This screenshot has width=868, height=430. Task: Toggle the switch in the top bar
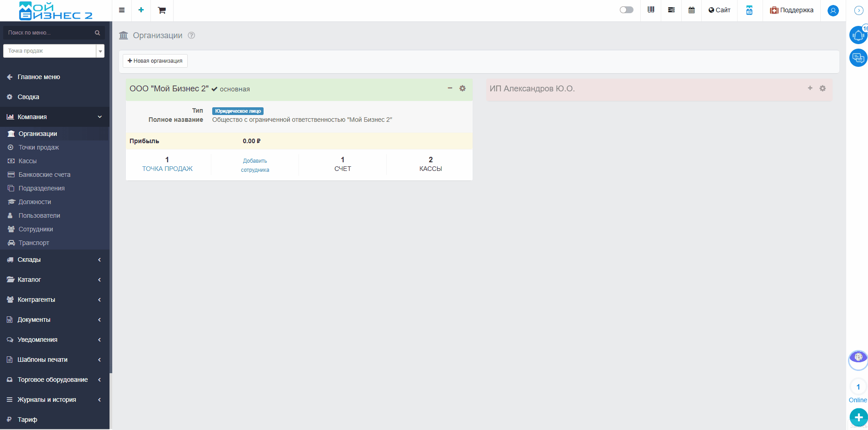point(626,10)
